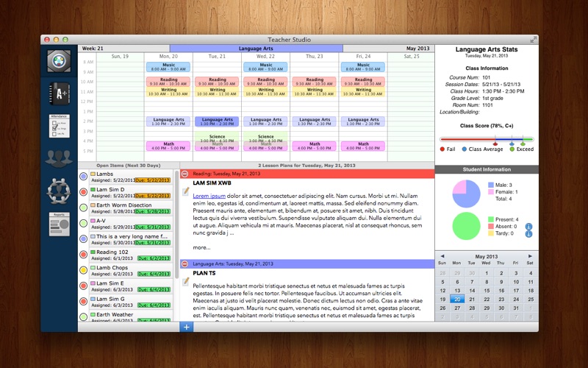Viewport: 588px width, 368px height.
Task: Toggle status circle for Earth Worm Disection
Action: 84,208
